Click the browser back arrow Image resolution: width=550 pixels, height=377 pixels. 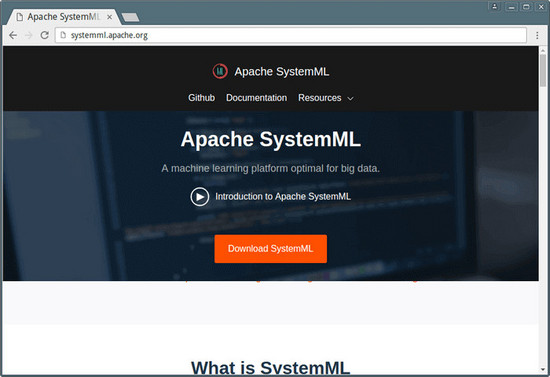13,35
